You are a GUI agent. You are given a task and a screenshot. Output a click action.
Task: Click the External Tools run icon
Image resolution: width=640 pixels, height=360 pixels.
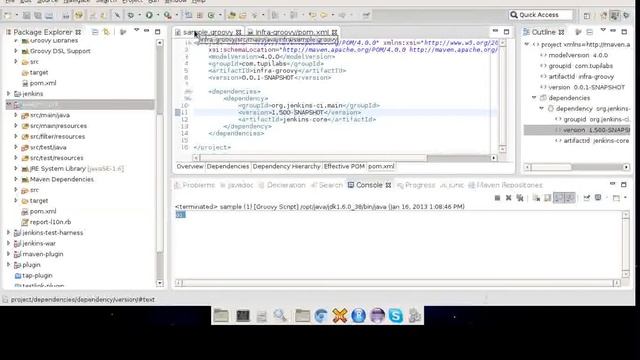(167, 15)
